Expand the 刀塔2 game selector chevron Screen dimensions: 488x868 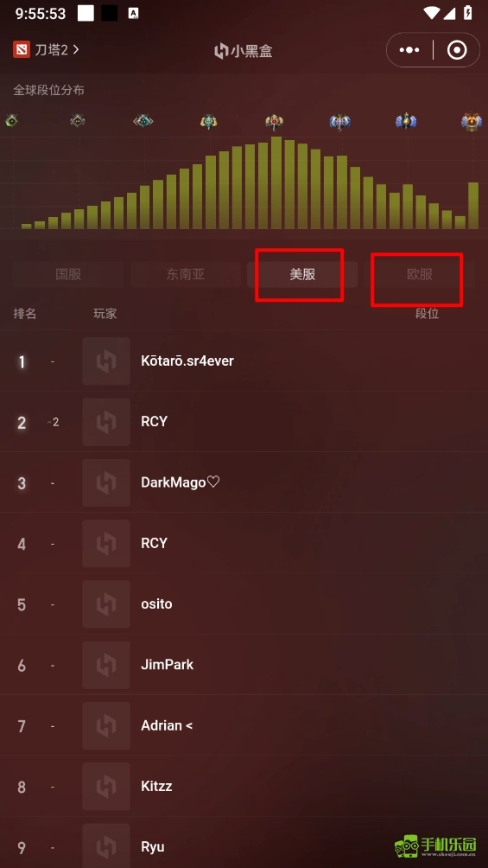tap(76, 50)
